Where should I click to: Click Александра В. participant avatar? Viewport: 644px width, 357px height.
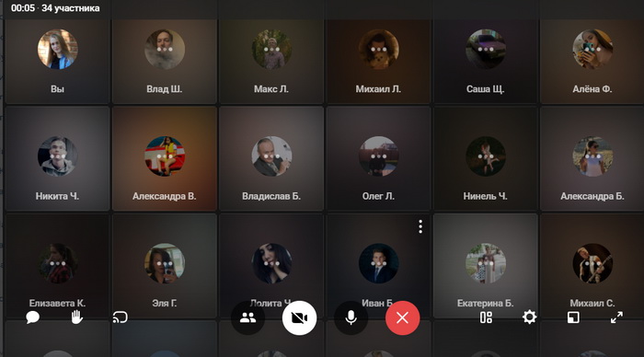click(x=165, y=156)
